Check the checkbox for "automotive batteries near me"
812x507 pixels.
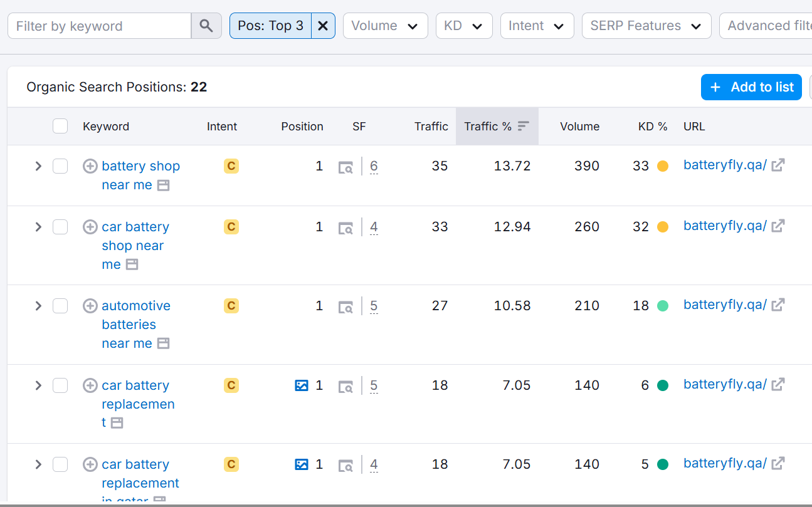pyautogui.click(x=60, y=306)
